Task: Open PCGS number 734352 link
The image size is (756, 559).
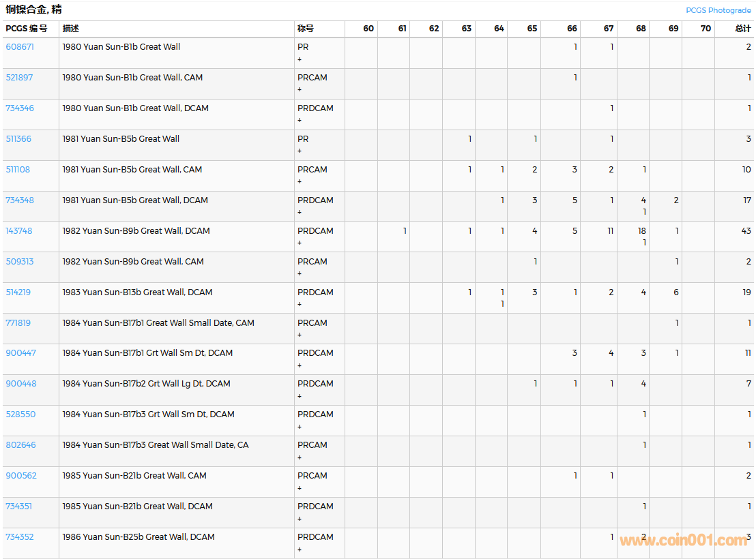Action: [20, 537]
